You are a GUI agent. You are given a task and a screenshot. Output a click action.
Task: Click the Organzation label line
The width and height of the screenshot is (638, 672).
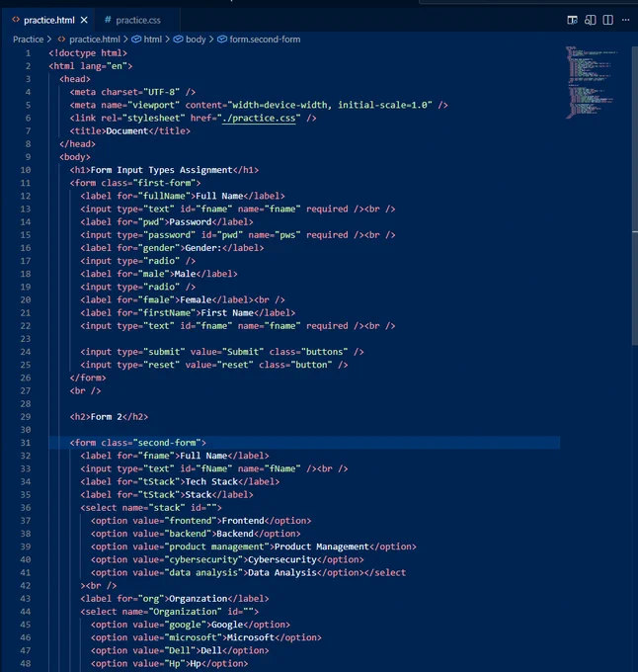[x=175, y=599]
